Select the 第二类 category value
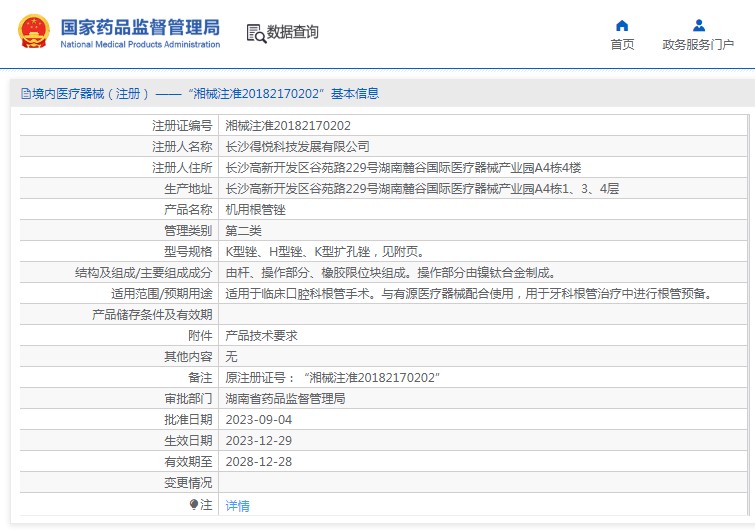Screen dimensions: 755x530 coord(243,231)
